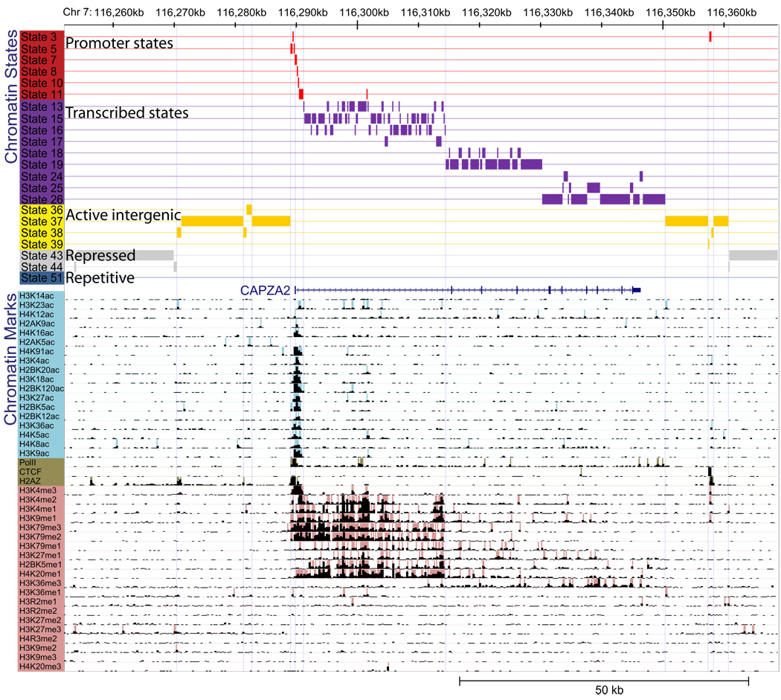Select the "Repressed" heading
781x700 pixels.
tap(100, 256)
